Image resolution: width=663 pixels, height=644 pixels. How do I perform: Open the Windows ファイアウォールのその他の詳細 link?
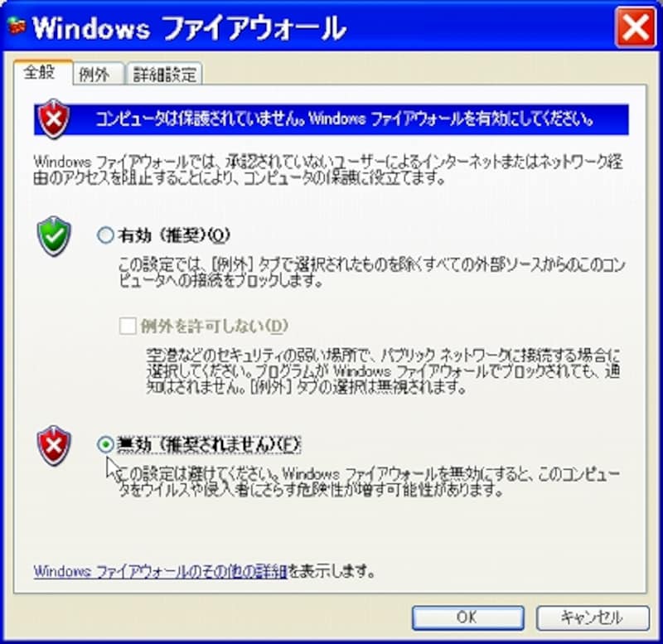160,572
